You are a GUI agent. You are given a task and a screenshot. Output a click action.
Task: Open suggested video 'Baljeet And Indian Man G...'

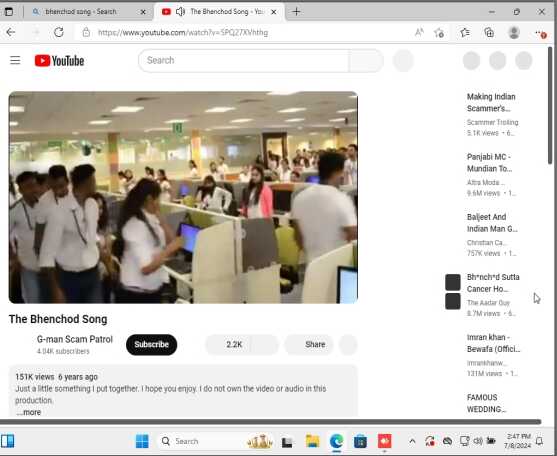[x=492, y=223]
